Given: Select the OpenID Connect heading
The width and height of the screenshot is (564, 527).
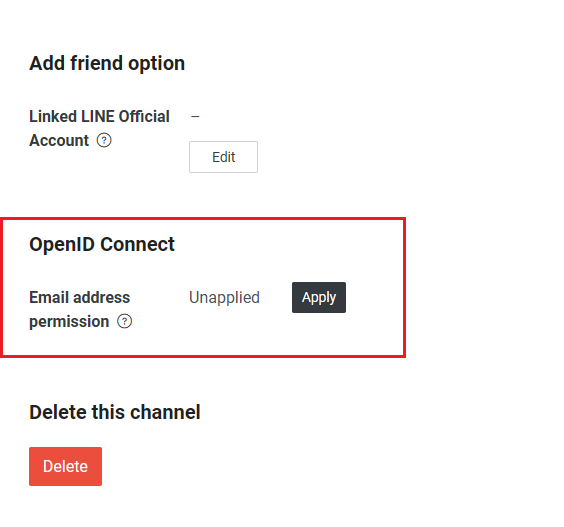Looking at the screenshot, I should coord(102,245).
